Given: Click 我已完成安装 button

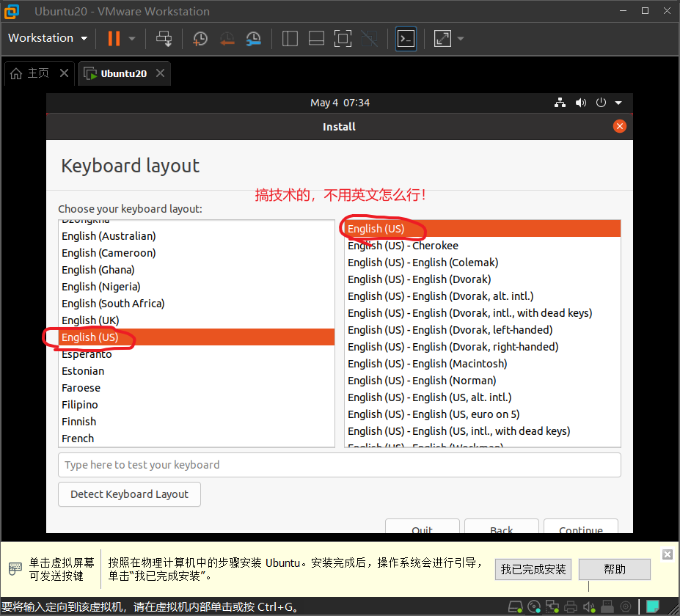Looking at the screenshot, I should 533,569.
